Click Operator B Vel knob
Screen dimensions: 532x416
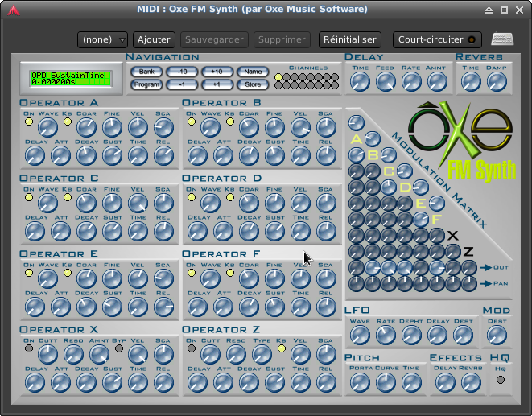tap(300, 128)
